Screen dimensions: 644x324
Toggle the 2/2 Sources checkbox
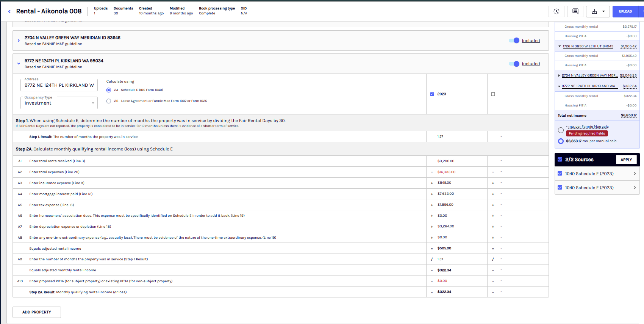point(560,160)
